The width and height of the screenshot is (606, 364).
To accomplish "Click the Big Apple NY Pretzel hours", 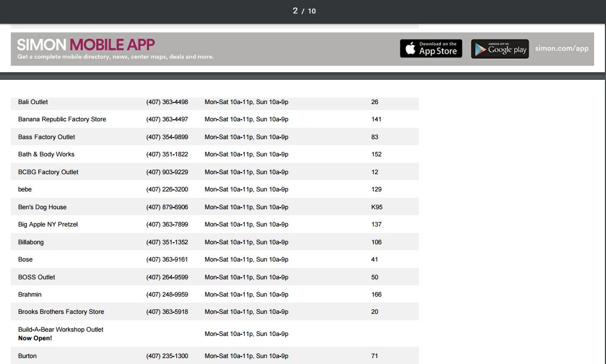I will coord(246,224).
